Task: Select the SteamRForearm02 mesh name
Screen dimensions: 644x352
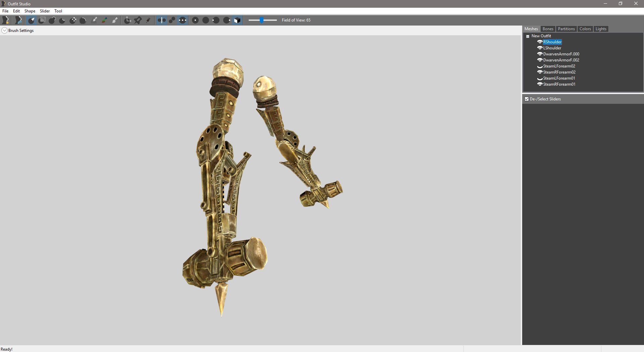Action: click(559, 72)
